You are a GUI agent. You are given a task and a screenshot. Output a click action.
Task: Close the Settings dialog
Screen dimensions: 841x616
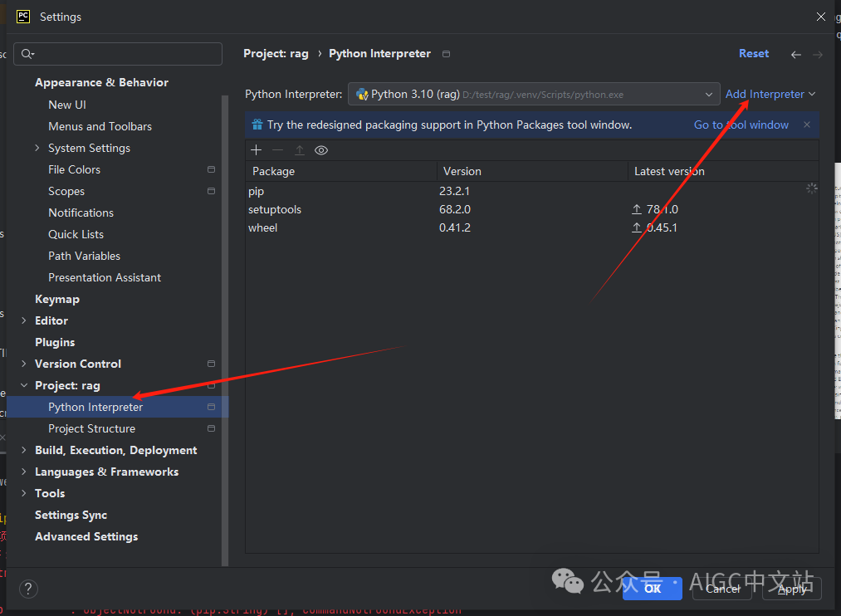[820, 17]
